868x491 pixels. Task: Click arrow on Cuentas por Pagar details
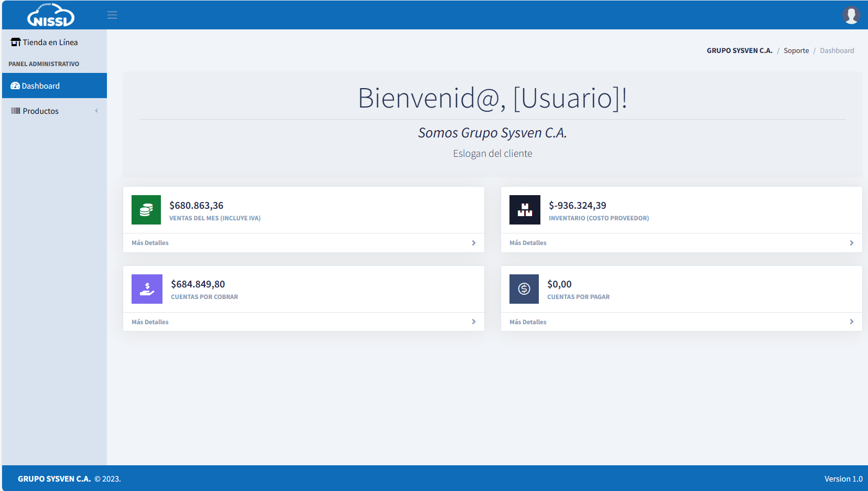point(851,322)
